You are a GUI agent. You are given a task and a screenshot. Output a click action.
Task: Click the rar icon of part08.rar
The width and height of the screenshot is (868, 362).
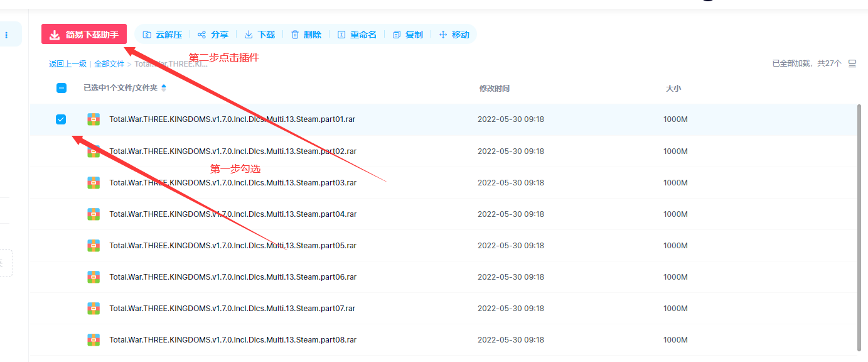click(x=94, y=339)
